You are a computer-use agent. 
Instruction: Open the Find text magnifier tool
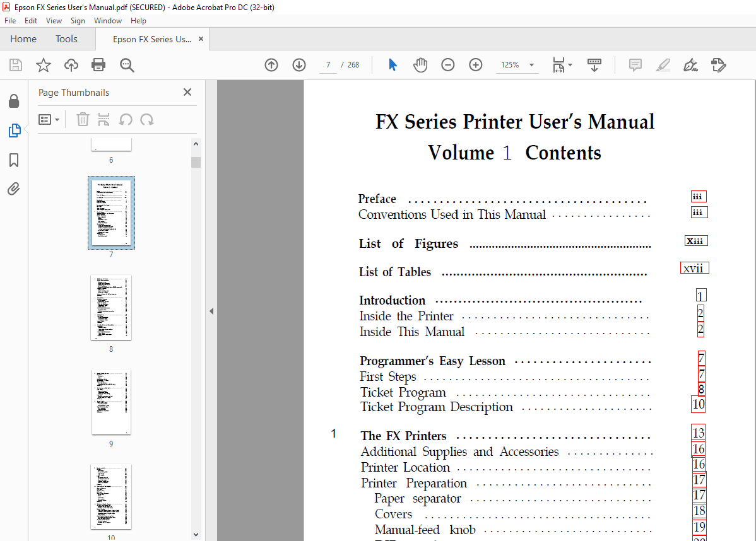pos(127,65)
